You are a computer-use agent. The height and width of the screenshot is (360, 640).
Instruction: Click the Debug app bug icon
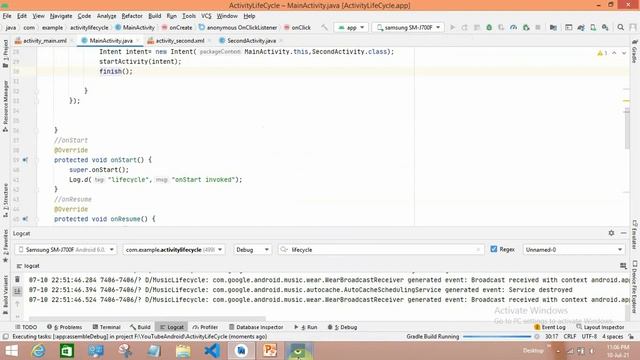tap(489, 27)
